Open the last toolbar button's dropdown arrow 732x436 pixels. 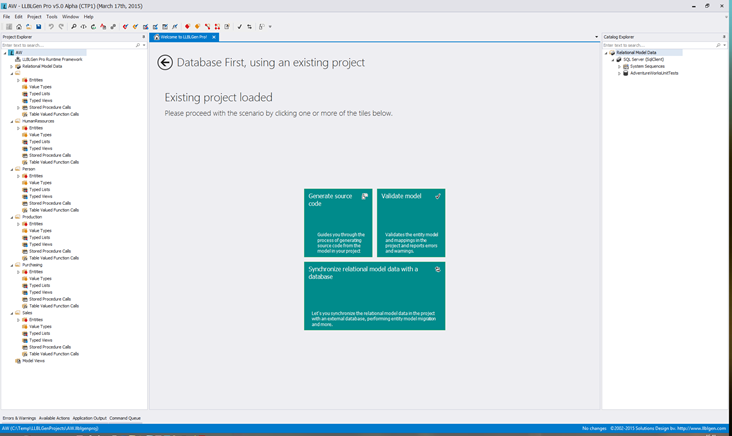(270, 27)
